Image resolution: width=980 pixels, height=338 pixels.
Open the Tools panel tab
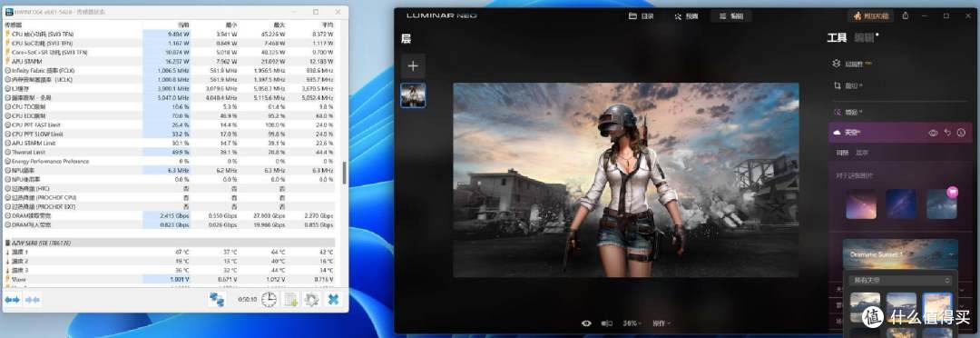[x=837, y=38]
